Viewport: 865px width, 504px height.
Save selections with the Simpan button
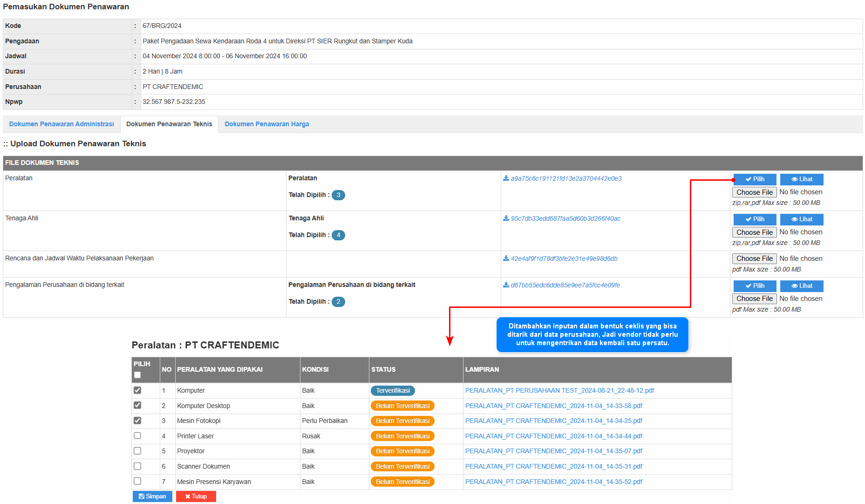pyautogui.click(x=152, y=497)
